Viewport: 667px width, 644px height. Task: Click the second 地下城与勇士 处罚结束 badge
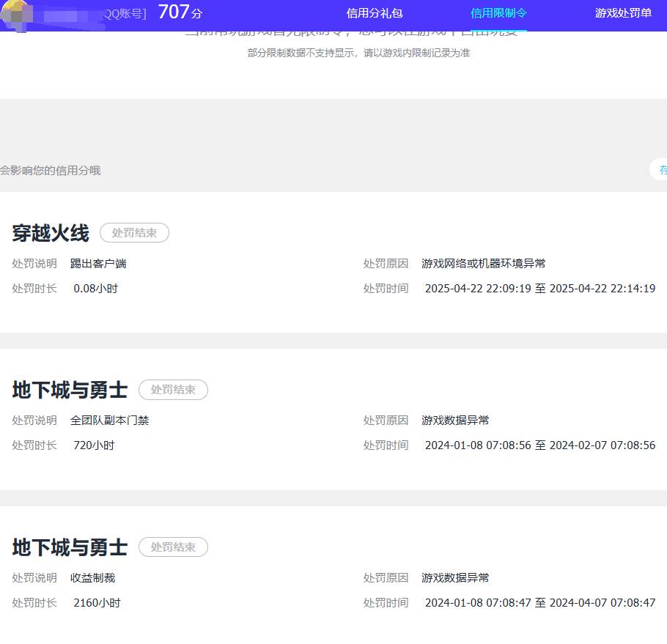pos(173,547)
